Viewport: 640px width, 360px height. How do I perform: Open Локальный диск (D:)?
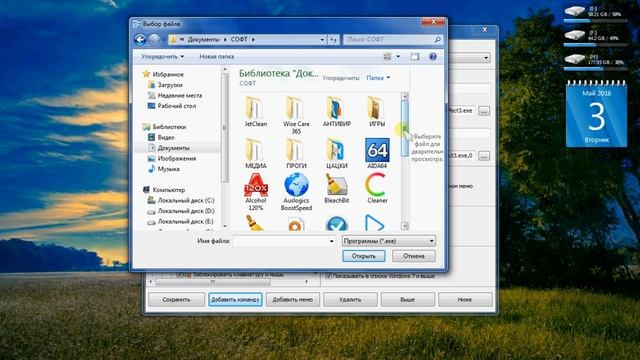point(181,211)
